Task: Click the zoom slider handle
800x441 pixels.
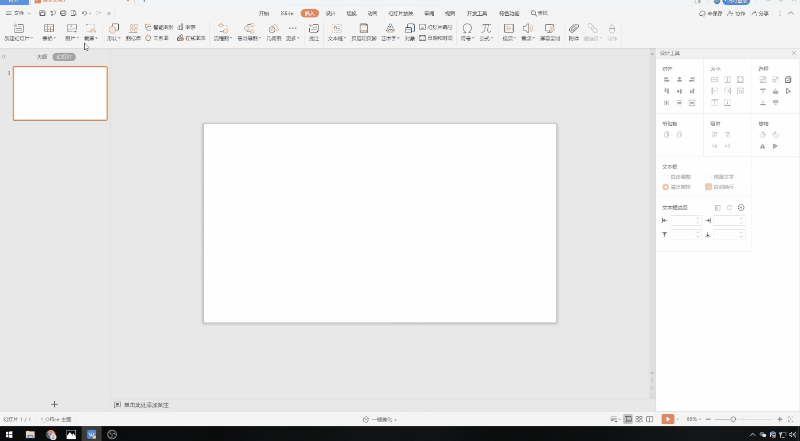Action: pos(733,419)
